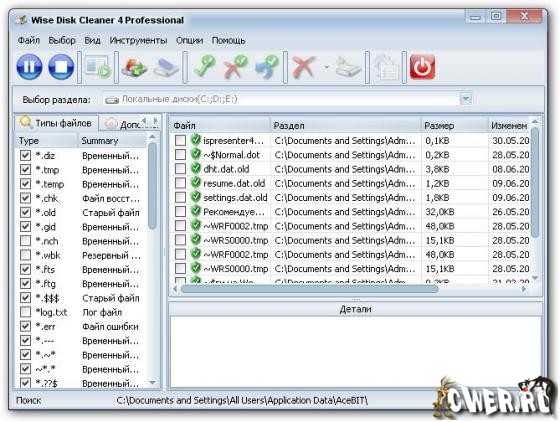
Task: Sort by the Размер column header
Action: tap(454, 126)
